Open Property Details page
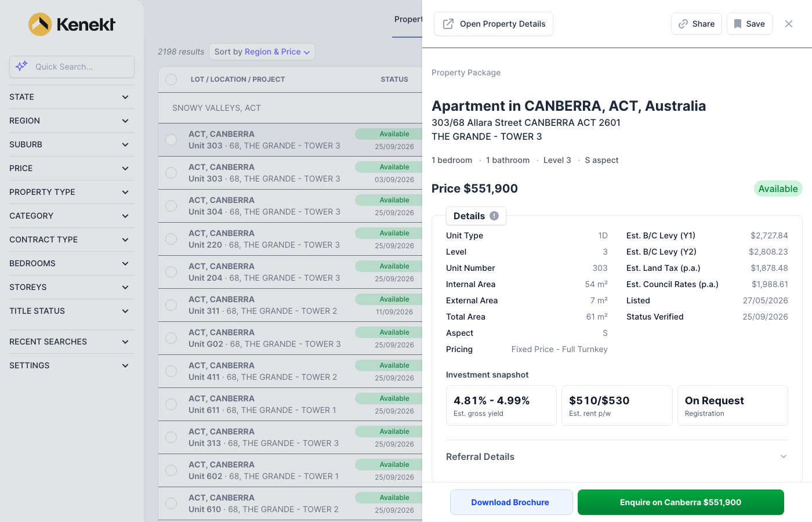This screenshot has width=812, height=522. click(x=494, y=24)
